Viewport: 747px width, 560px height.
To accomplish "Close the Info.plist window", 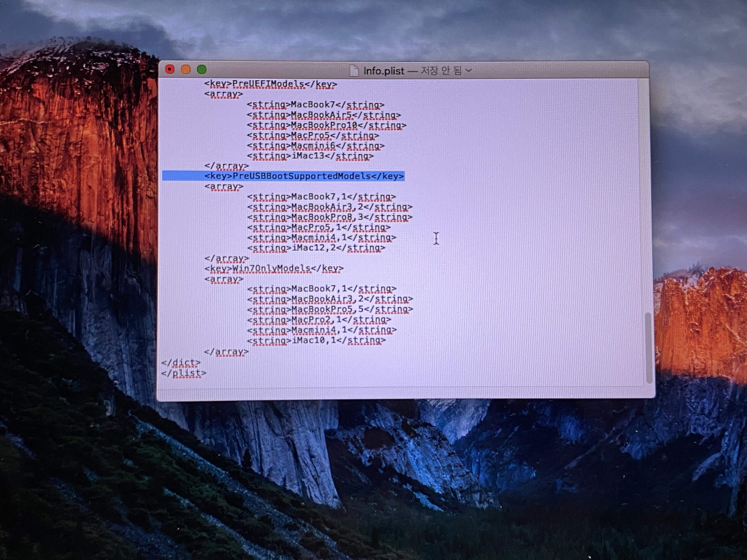I will click(170, 69).
